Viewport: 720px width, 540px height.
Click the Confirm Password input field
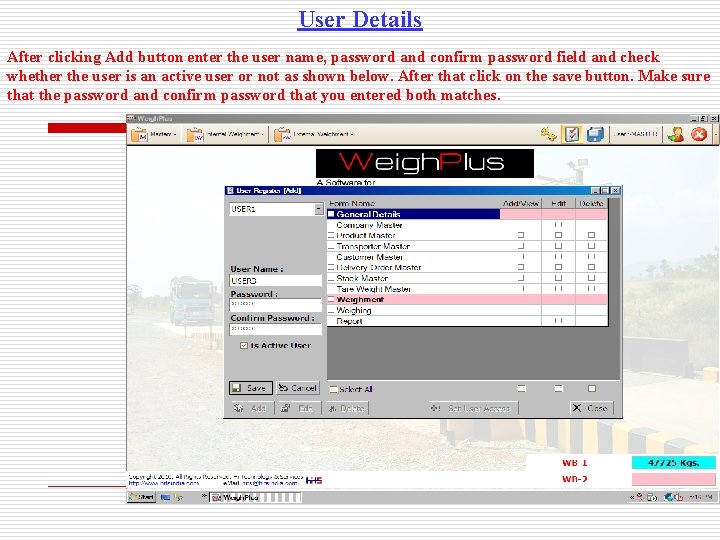point(276,329)
